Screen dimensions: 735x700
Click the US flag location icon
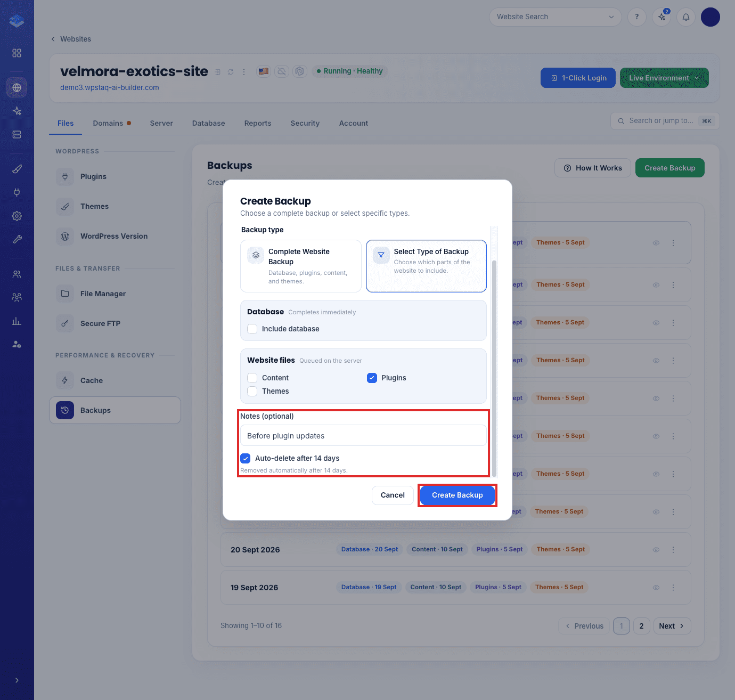click(x=263, y=71)
